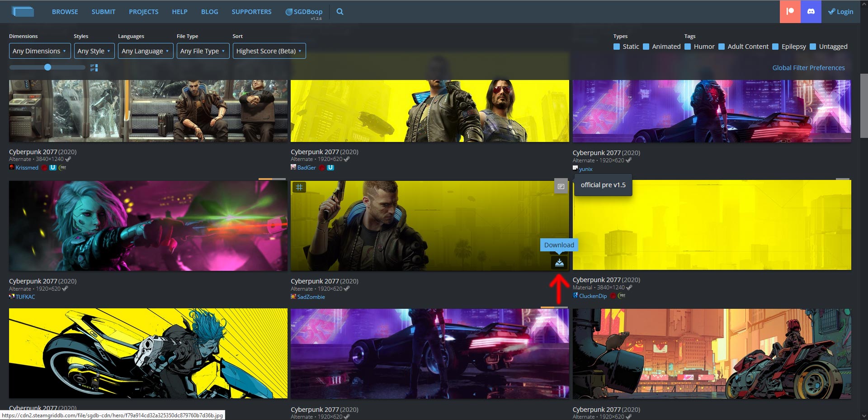868x420 pixels.
Task: Toggle the Untagged checkbox
Action: [813, 47]
